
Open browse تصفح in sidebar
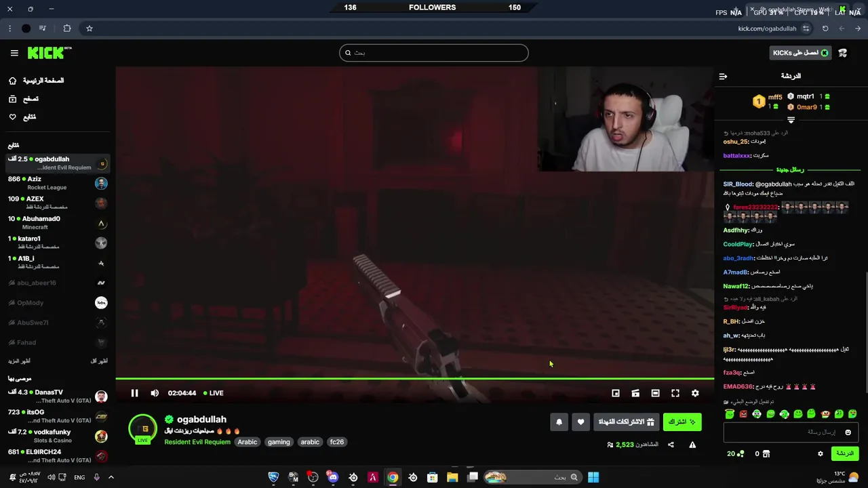click(24, 99)
